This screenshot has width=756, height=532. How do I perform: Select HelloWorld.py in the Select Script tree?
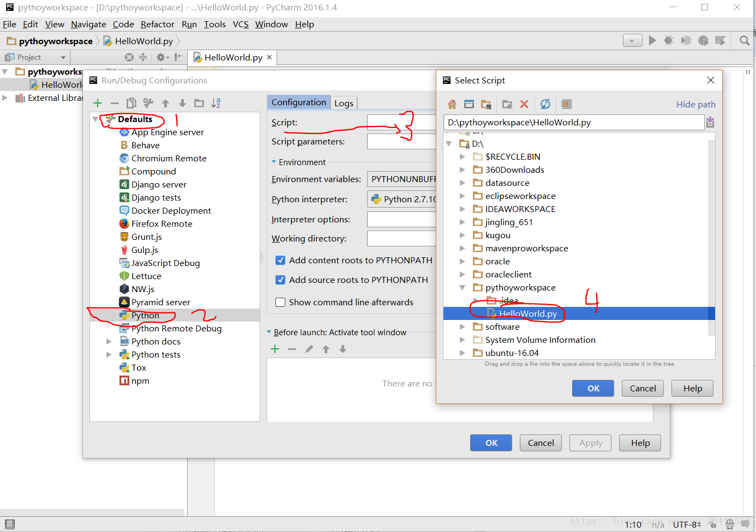pos(527,313)
